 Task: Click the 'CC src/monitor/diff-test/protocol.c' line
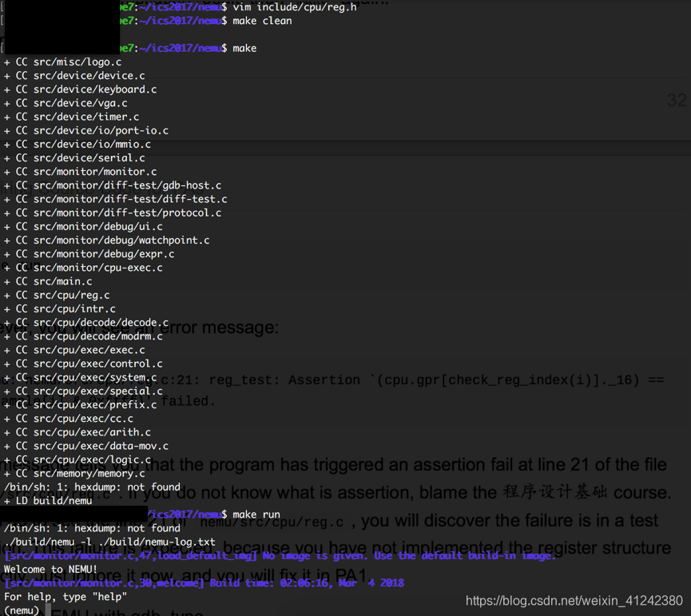113,213
